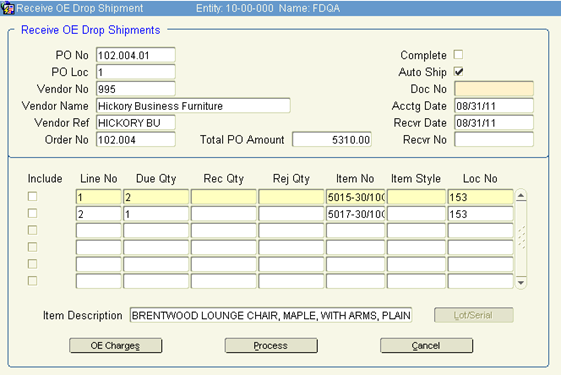Click the Rec Qty column header

(224, 179)
